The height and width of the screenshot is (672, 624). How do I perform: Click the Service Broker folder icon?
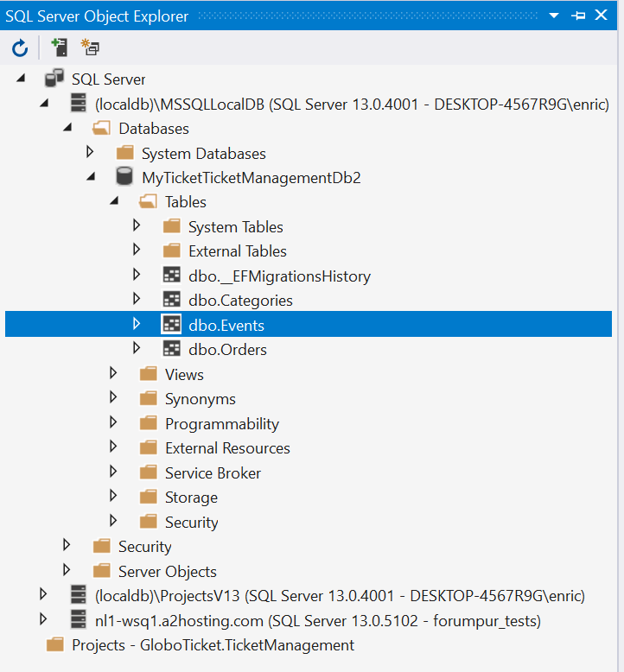pos(149,472)
